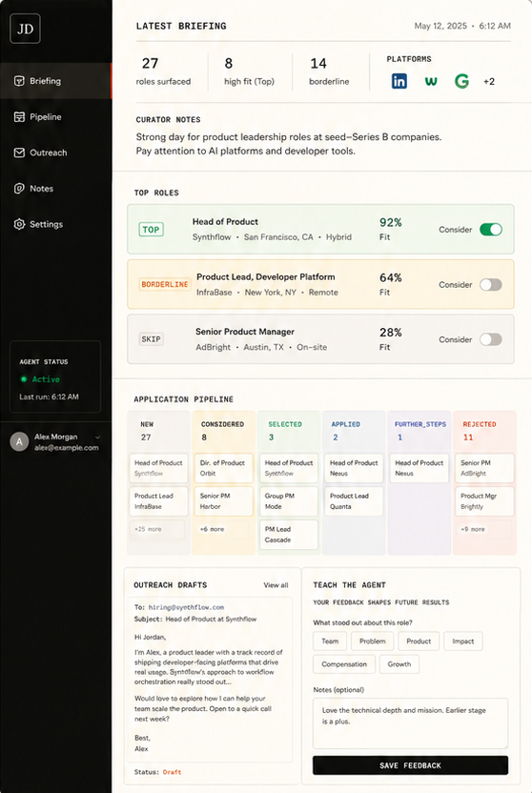Open Product Mgr Brightly card
Screen dimensions: 532x793
484,500
